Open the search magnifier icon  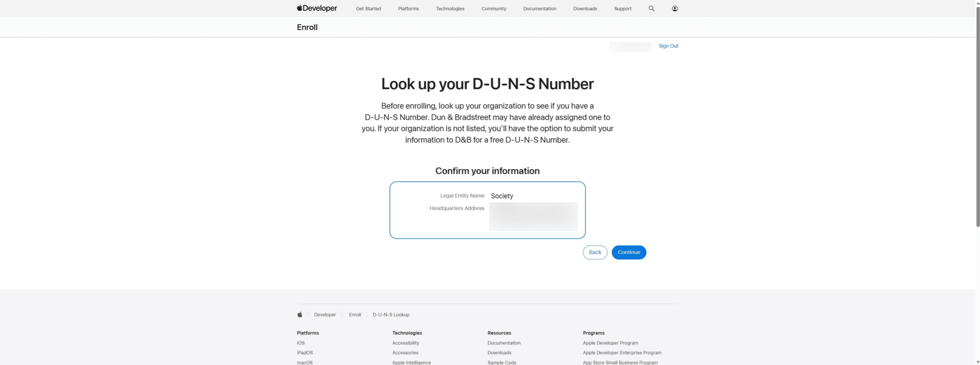[x=651, y=8]
